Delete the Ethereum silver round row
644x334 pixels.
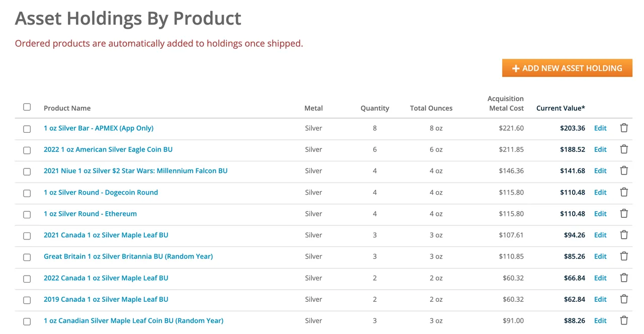click(x=624, y=214)
